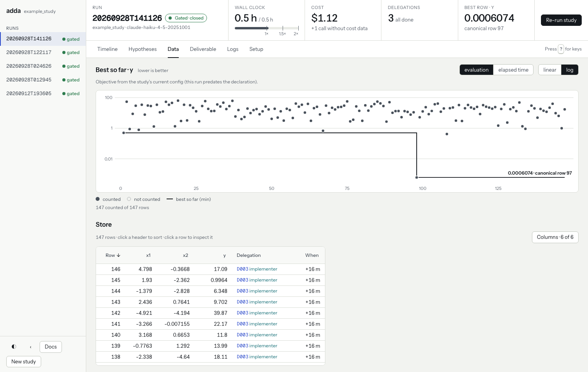Inspect row 144 in the store table

pos(211,291)
